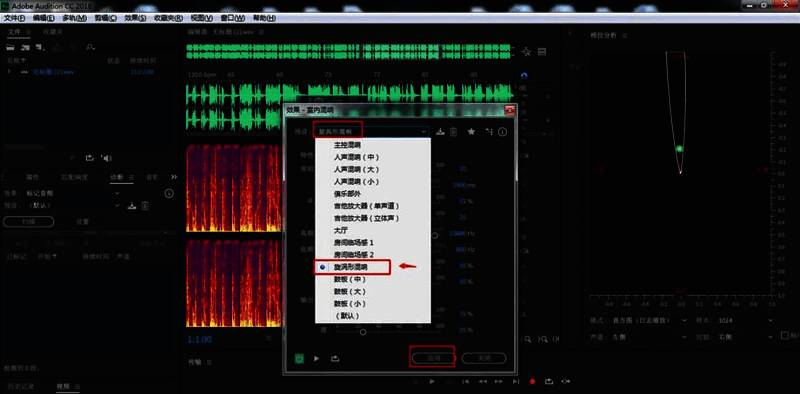This screenshot has height=394, width=800.
Task: Select the wav file in Files panel
Action: point(54,72)
